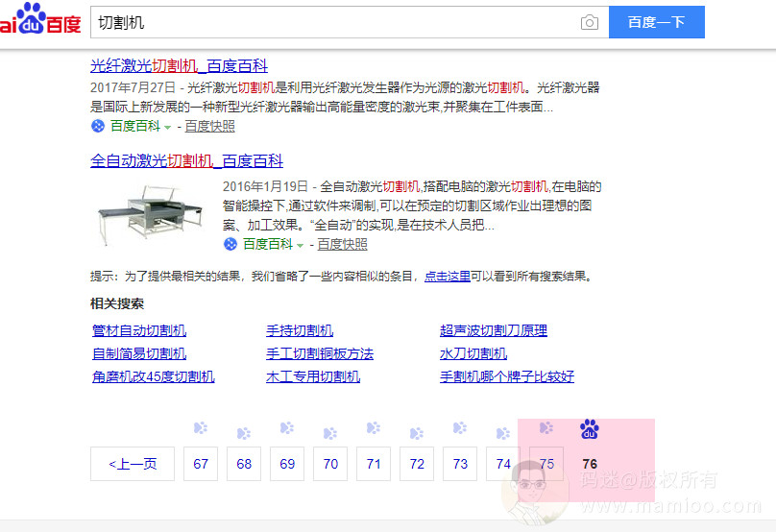This screenshot has width=776, height=532.
Task: Click the paw icon above page 68
Action: point(244,433)
